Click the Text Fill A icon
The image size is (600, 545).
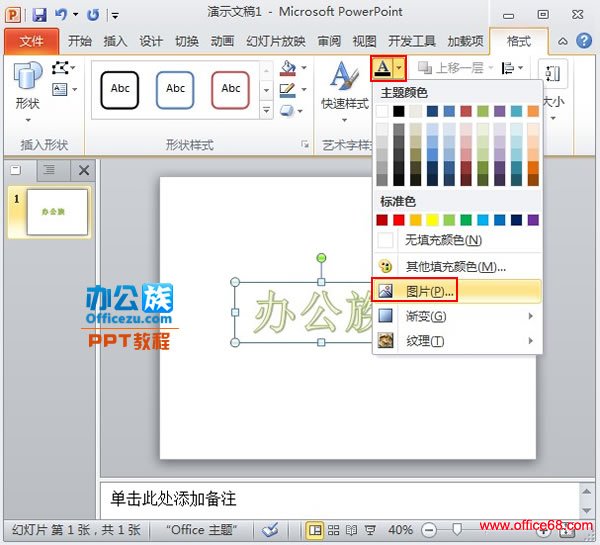(x=383, y=68)
